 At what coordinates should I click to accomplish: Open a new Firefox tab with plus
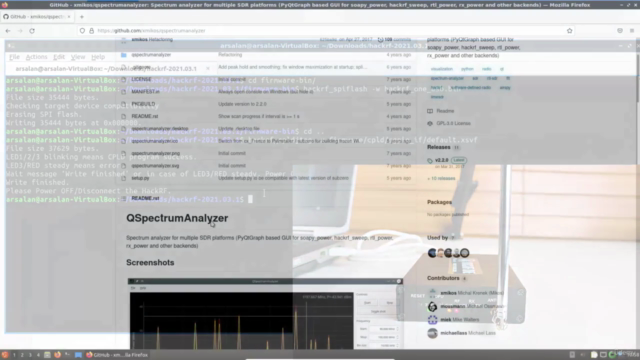pos(82,17)
